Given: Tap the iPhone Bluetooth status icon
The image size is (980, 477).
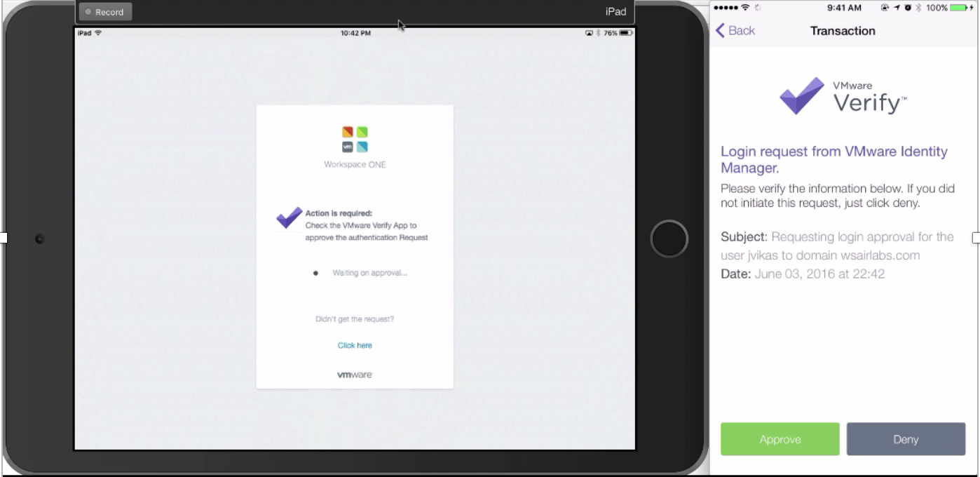Looking at the screenshot, I should point(919,8).
